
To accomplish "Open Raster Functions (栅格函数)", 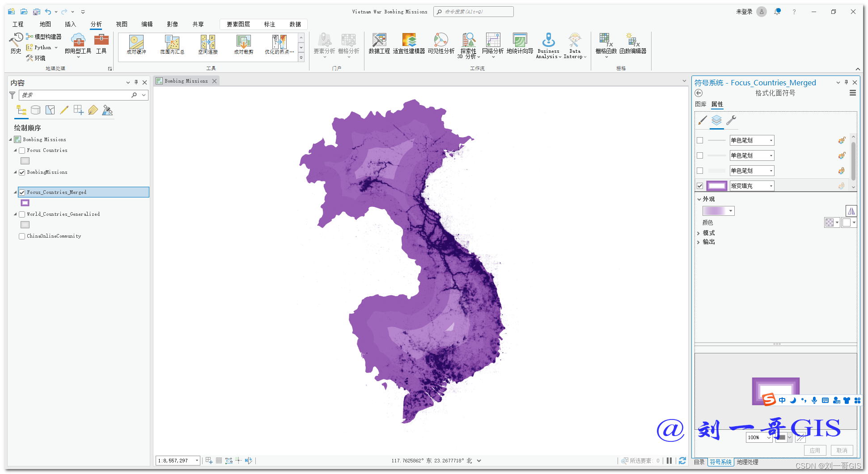I will (x=606, y=45).
